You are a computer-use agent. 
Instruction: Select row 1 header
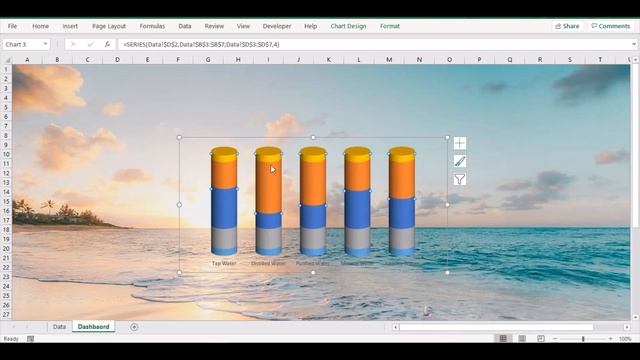click(x=6, y=69)
